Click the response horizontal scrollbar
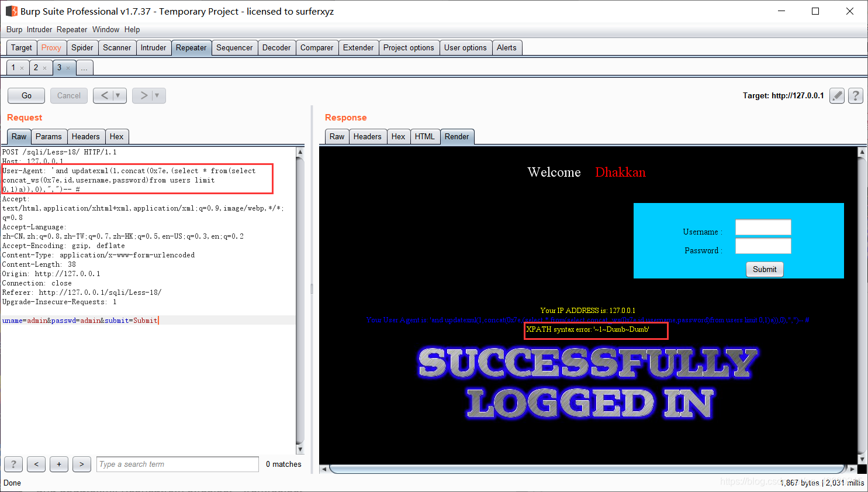 [x=588, y=469]
